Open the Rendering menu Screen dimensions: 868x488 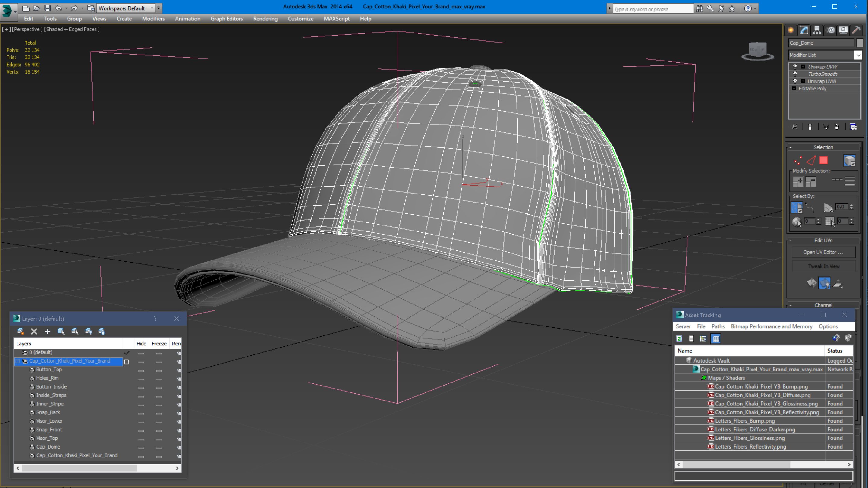coord(265,19)
